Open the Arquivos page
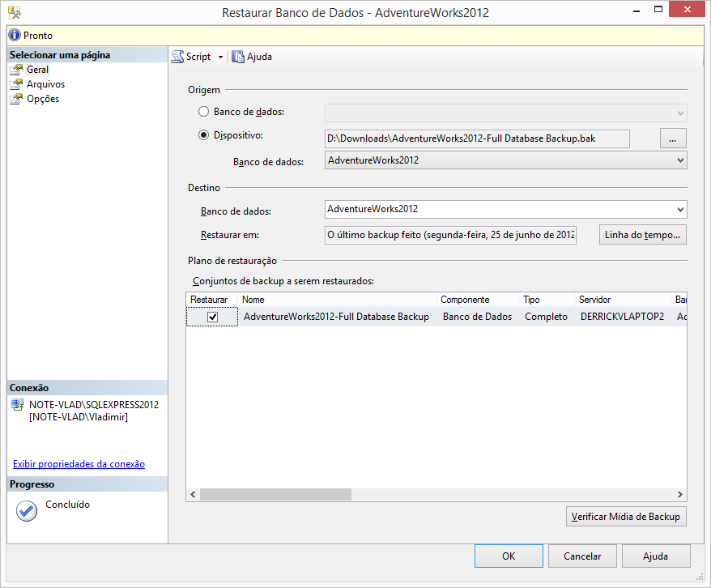 coord(45,84)
